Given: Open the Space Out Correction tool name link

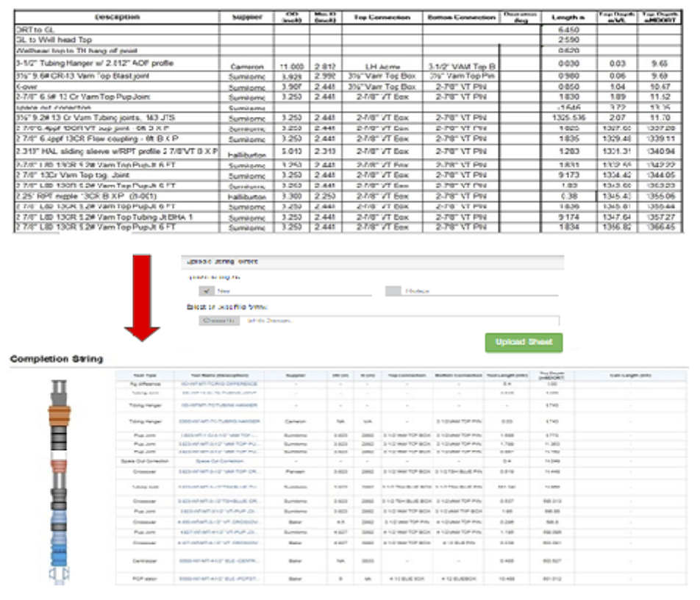Looking at the screenshot, I should tap(219, 461).
